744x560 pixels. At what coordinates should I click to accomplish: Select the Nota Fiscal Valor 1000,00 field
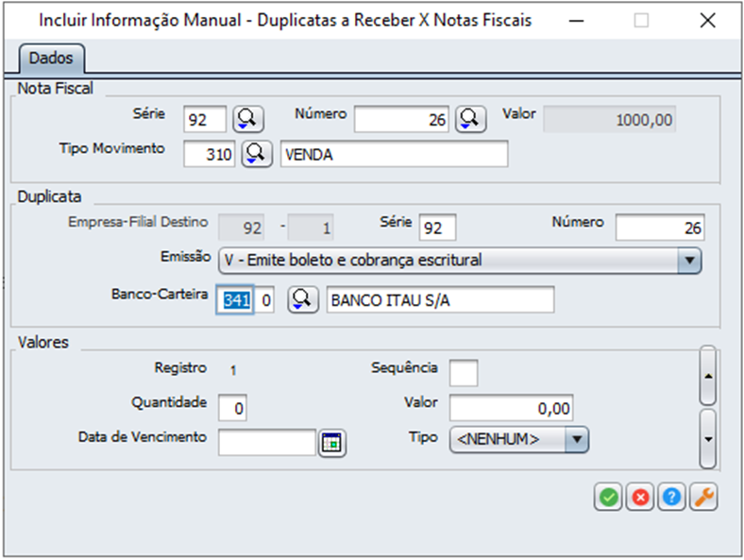pos(610,119)
